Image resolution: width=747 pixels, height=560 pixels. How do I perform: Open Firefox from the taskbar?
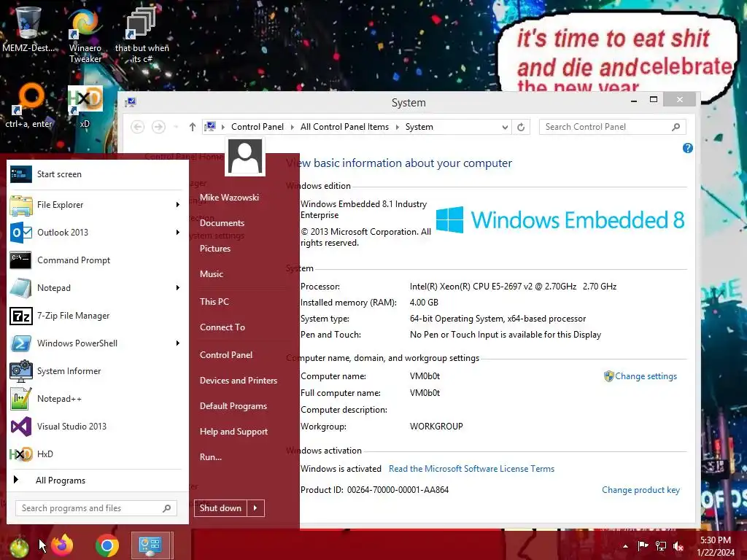(62, 545)
